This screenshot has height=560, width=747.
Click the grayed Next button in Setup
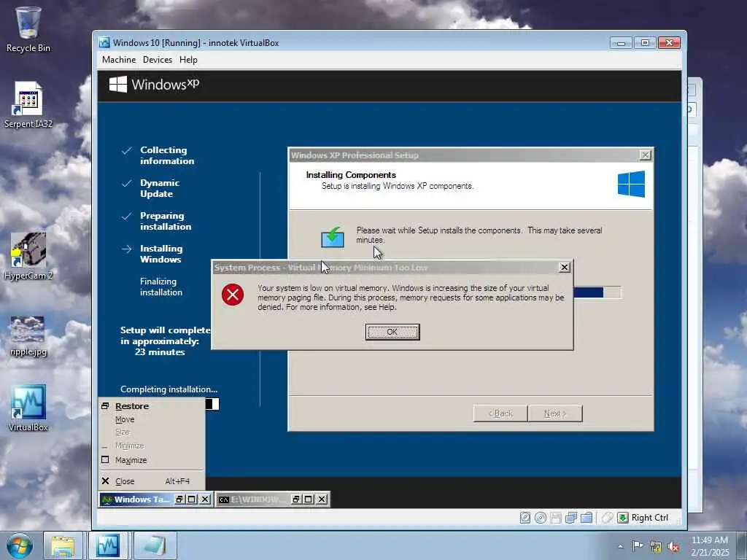[555, 413]
